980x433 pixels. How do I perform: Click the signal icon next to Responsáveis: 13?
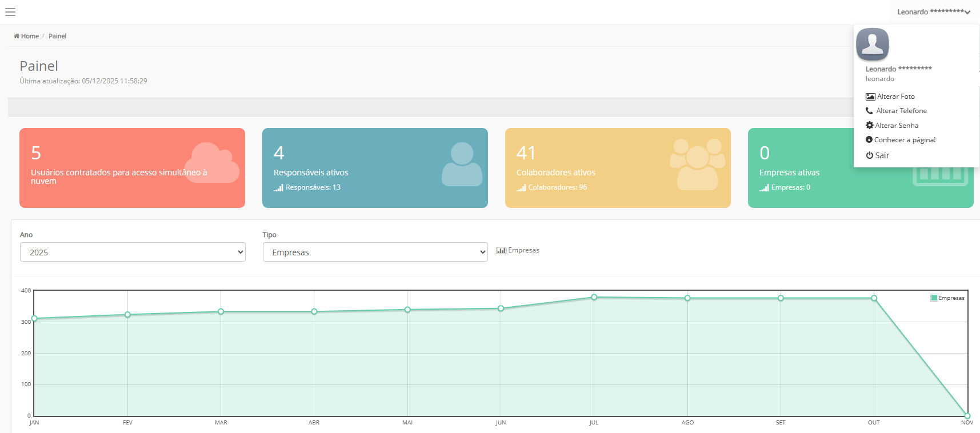point(278,187)
